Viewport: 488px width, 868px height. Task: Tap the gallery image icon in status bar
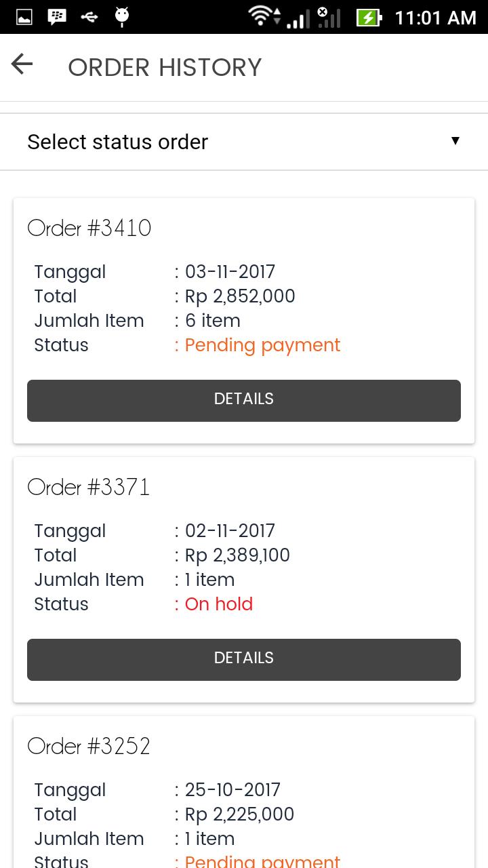click(x=24, y=17)
